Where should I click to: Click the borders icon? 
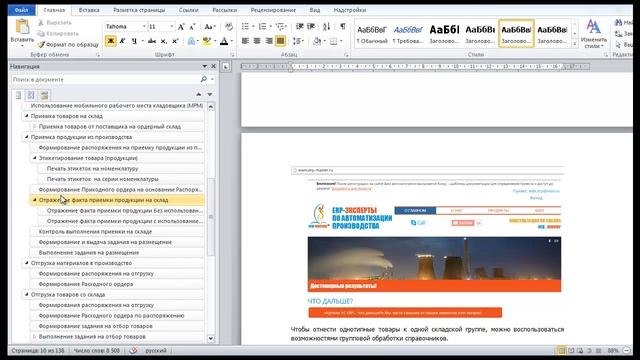(x=333, y=41)
